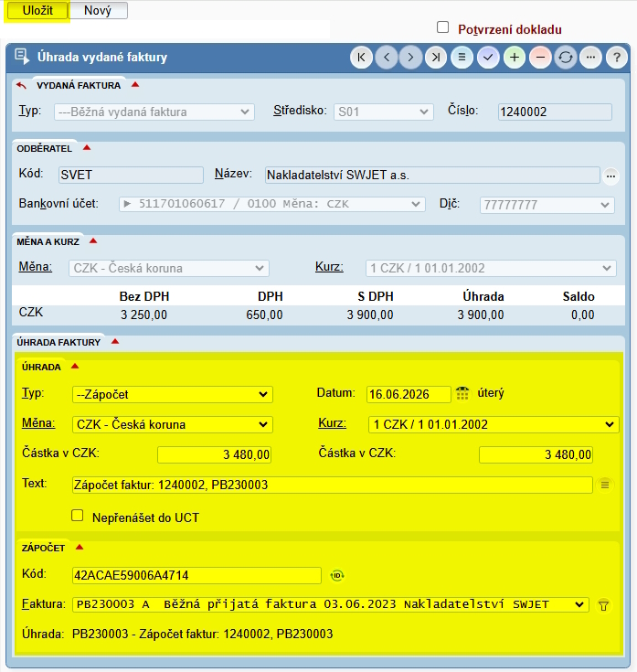Click Úhrada PB230003 summary text
The image size is (637, 672).
tap(202, 634)
